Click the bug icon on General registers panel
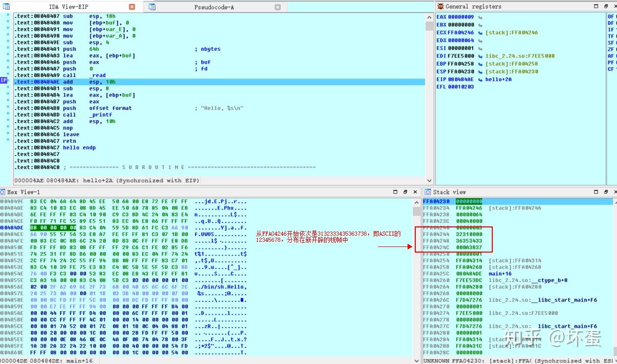This screenshot has height=364, width=617. tap(440, 6)
